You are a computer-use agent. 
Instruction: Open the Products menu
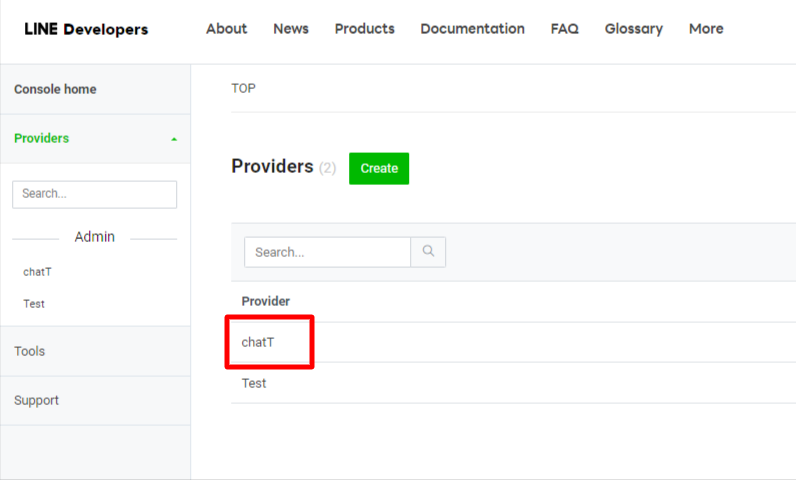point(364,29)
